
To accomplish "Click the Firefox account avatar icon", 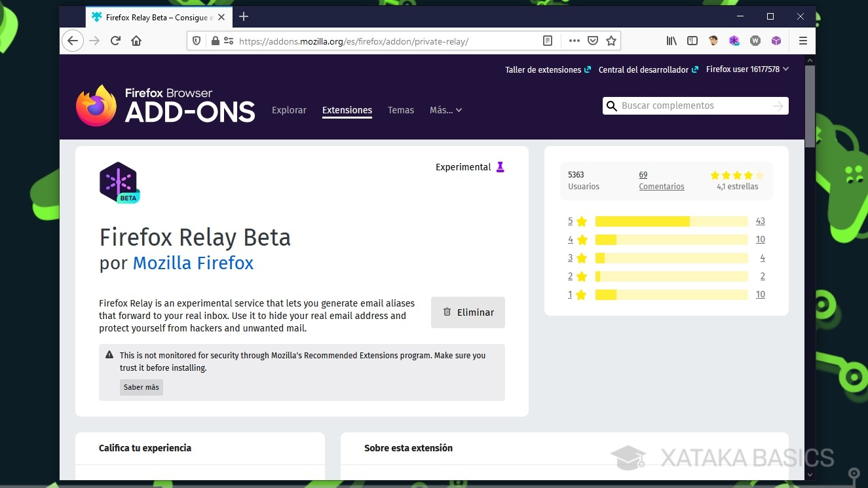I will pos(713,40).
